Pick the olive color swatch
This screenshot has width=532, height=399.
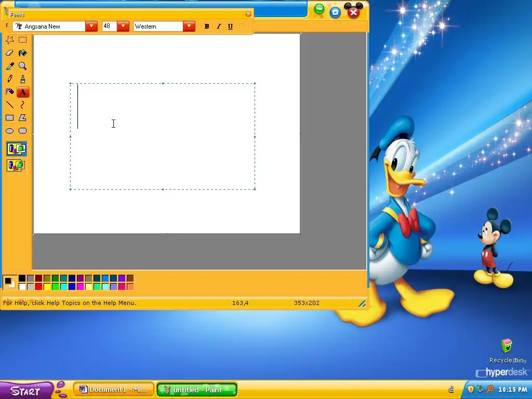pos(47,278)
